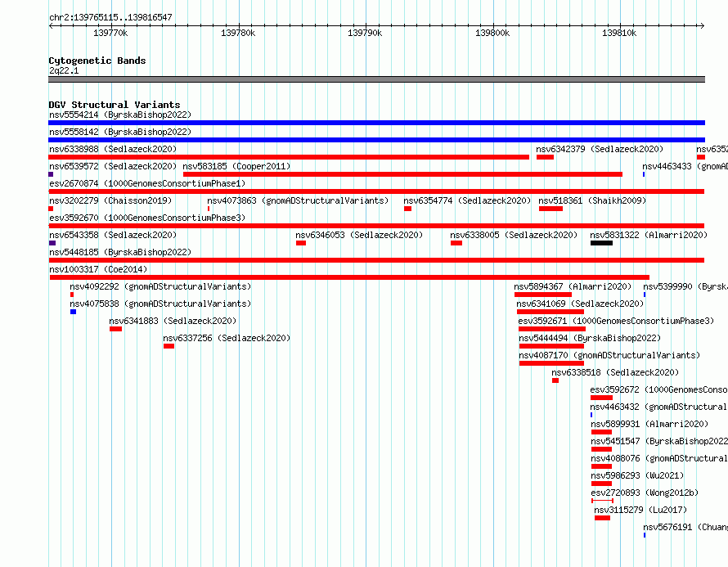The image size is (728, 567).
Task: Click the DGV Structural Variants track title
Action: pyautogui.click(x=115, y=105)
